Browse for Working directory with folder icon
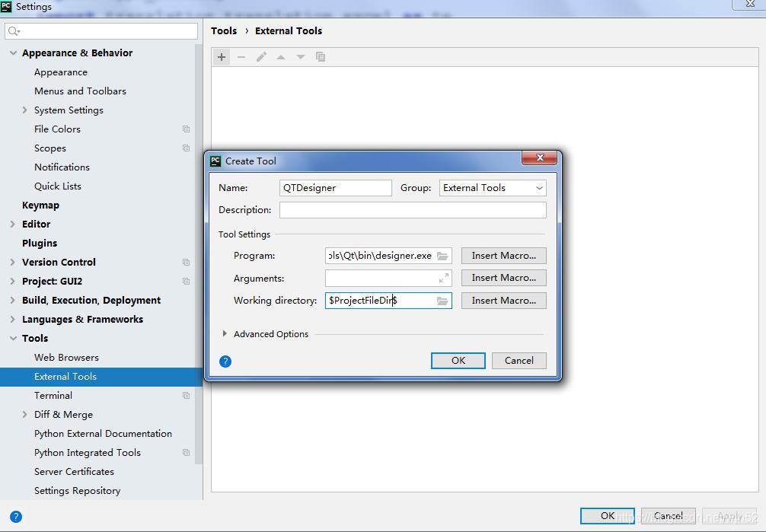The width and height of the screenshot is (766, 532). pos(442,301)
